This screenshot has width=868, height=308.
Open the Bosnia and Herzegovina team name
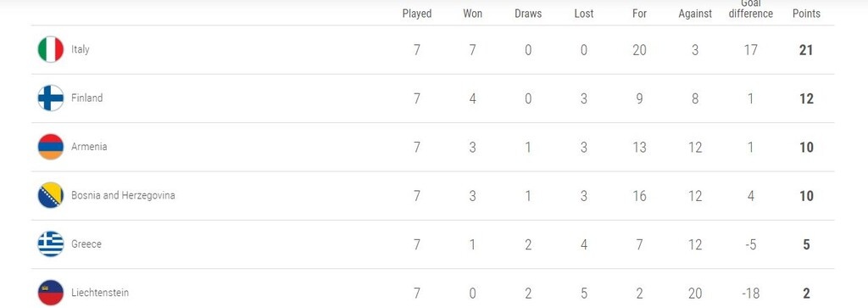pyautogui.click(x=123, y=195)
